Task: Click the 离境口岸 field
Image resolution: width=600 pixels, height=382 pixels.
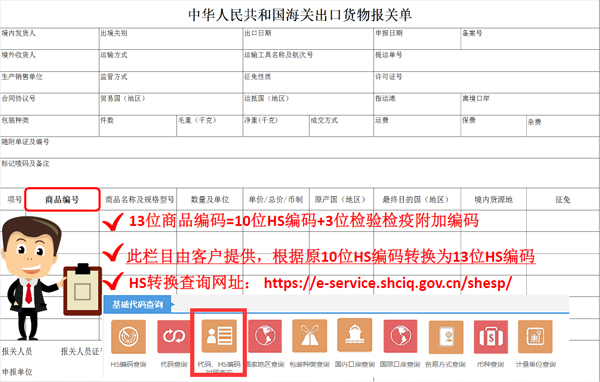Action: click(530, 104)
